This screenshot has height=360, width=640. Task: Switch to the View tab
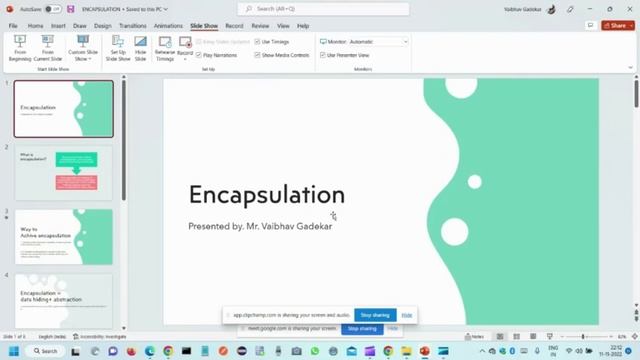point(283,26)
